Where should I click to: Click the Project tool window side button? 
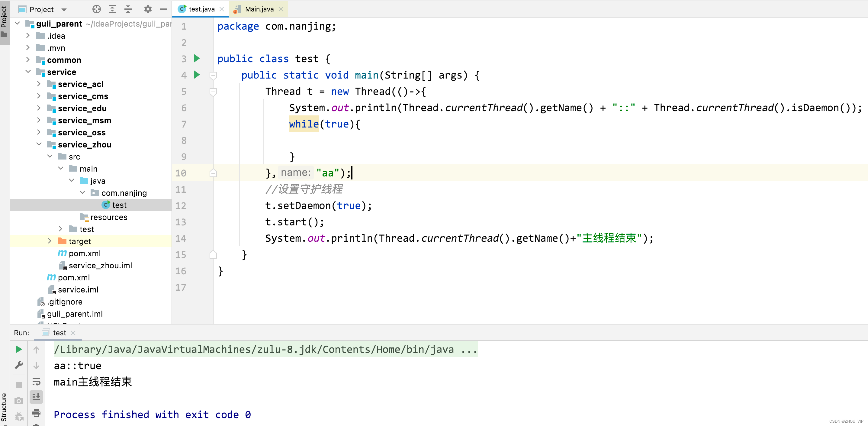point(4,21)
